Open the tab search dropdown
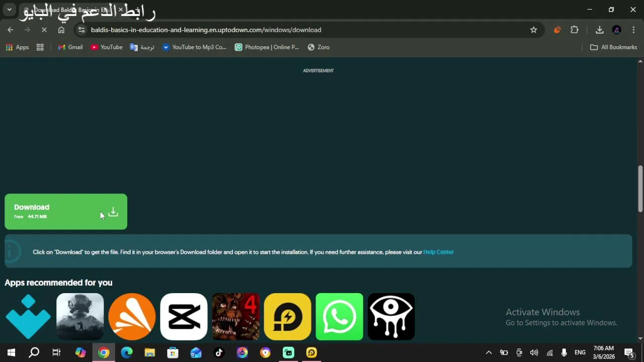This screenshot has height=362, width=644. click(x=9, y=10)
